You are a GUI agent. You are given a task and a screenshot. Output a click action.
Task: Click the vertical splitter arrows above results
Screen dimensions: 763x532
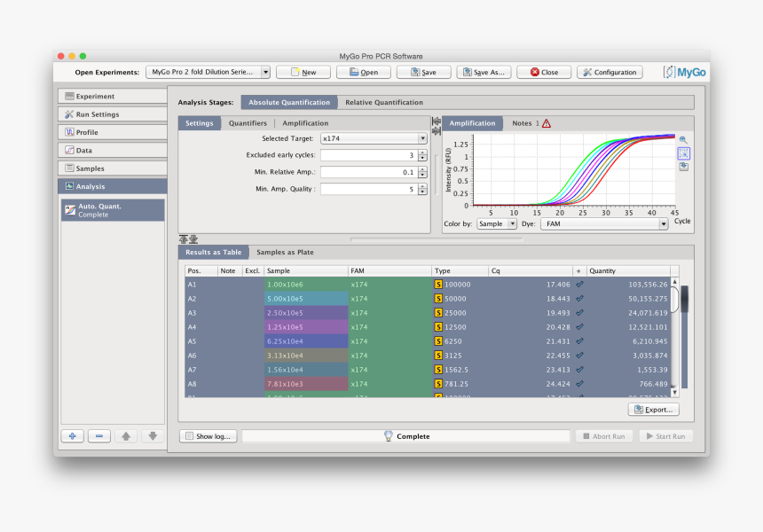click(188, 239)
